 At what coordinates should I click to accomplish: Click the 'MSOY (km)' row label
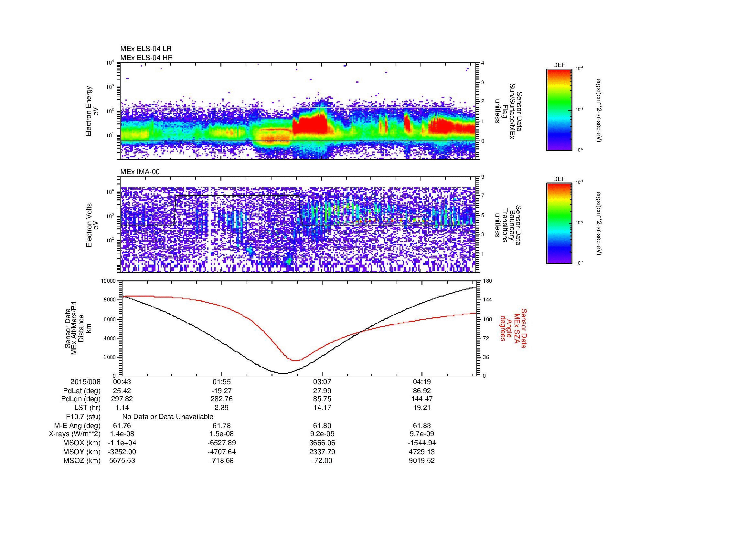(x=82, y=452)
